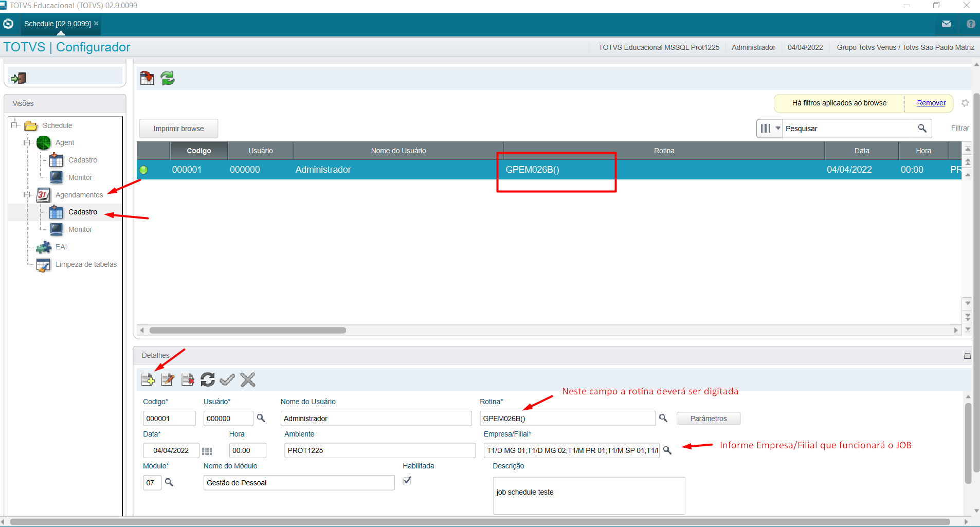Click Imprimir browse button
This screenshot has width=980, height=527.
tap(178, 129)
